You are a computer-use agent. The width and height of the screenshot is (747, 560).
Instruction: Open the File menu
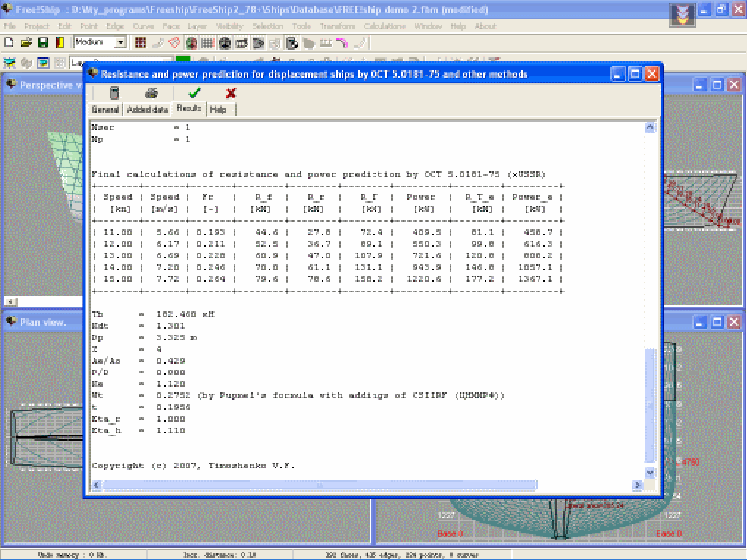click(10, 26)
